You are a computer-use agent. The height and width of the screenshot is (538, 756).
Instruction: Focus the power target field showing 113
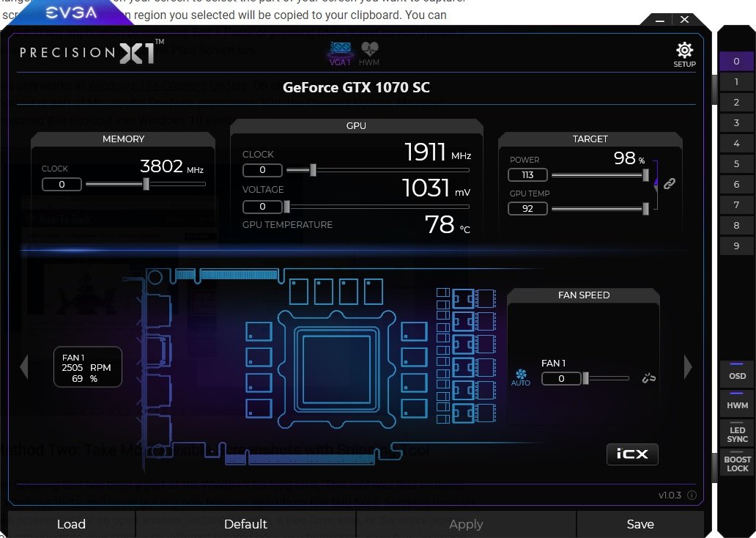point(527,174)
